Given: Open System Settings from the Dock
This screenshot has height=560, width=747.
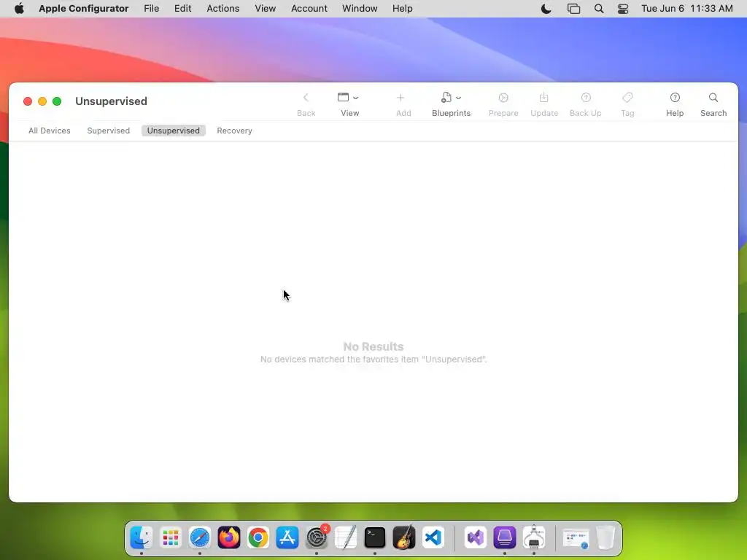Looking at the screenshot, I should tap(317, 537).
